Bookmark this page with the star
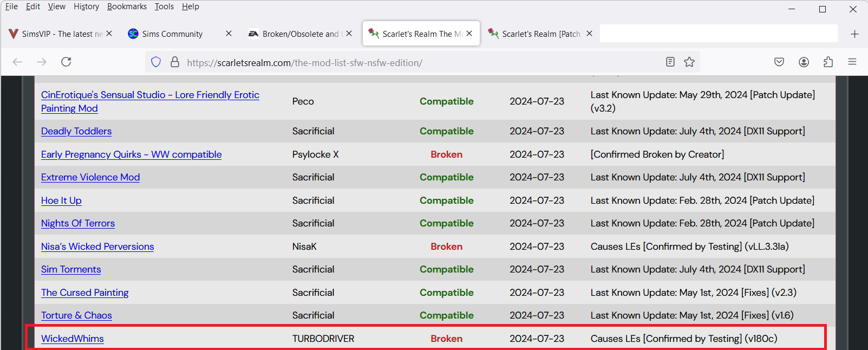Viewport: 868px width, 350px height. [689, 62]
